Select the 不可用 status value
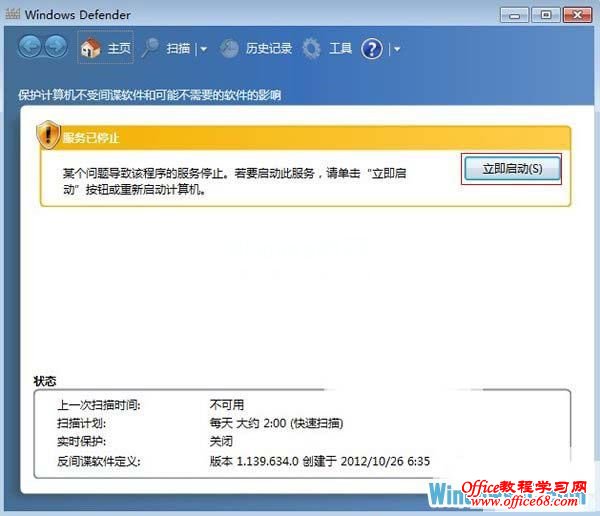This screenshot has height=516, width=600. click(x=227, y=404)
